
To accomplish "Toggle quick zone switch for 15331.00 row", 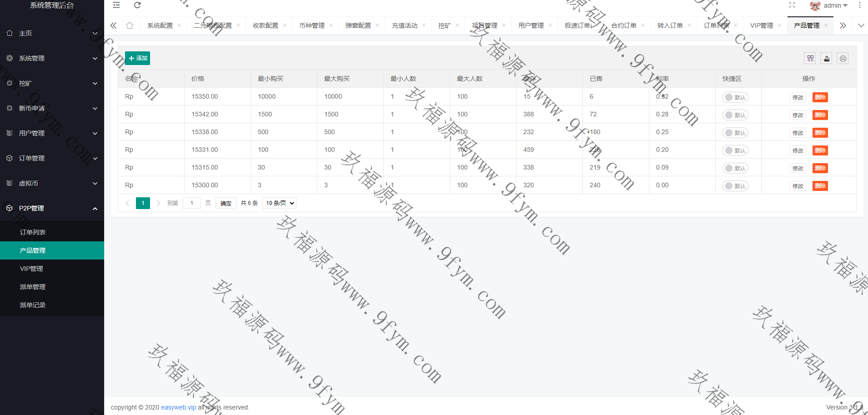I will (x=735, y=150).
